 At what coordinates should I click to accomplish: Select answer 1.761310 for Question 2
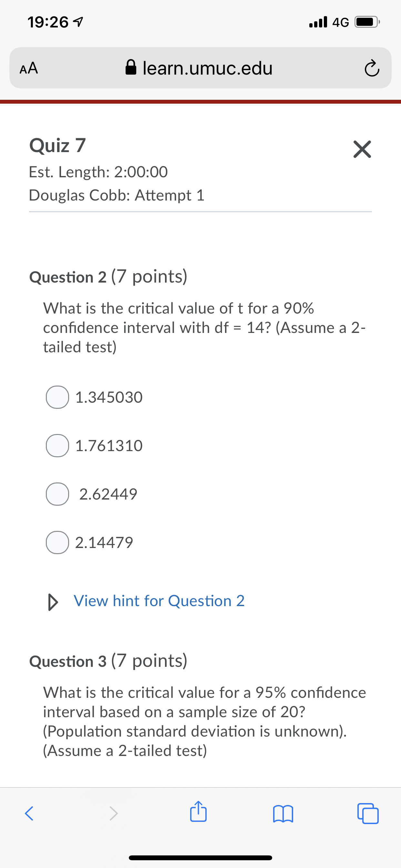[57, 447]
